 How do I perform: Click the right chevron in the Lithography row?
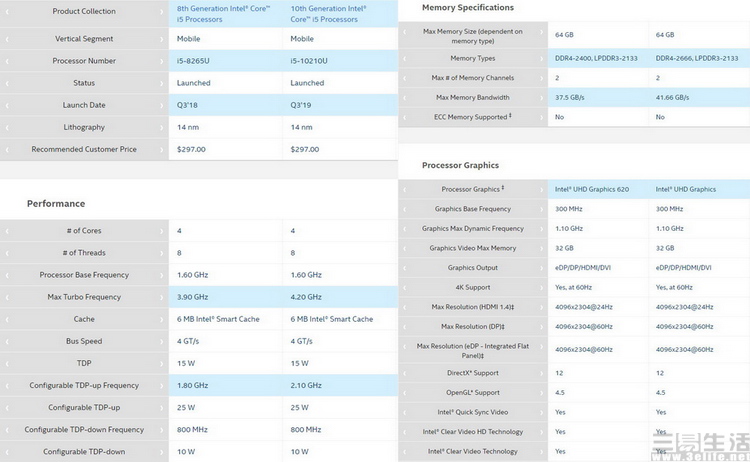[x=161, y=127]
